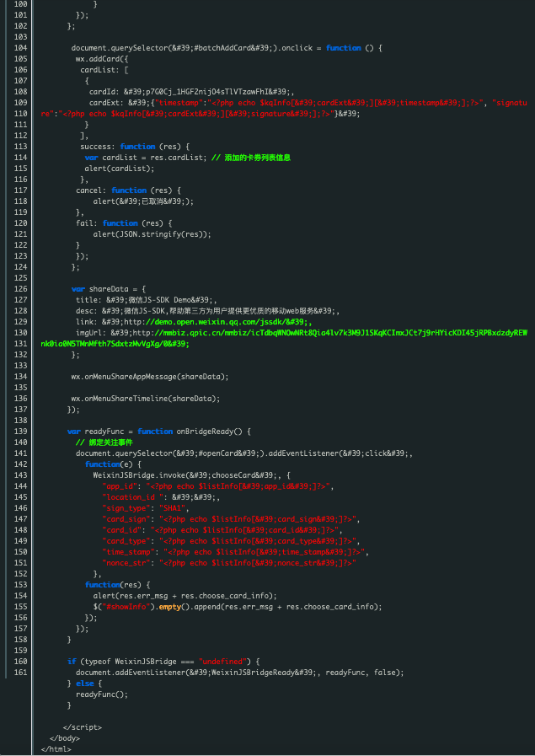
Task: Click the 'onBridgeReady()' function name
Action: point(209,432)
